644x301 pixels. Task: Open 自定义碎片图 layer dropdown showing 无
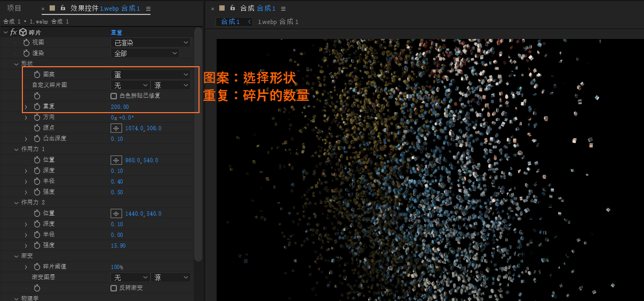(130, 85)
